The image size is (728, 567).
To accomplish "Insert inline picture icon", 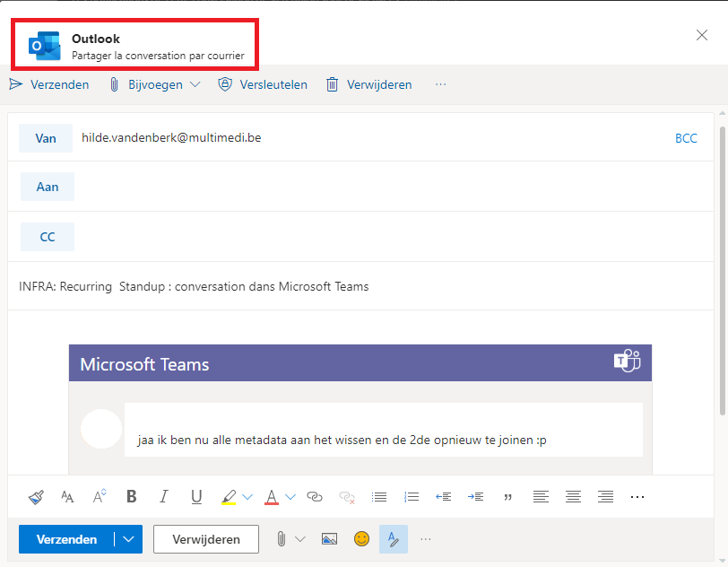I will 329,539.
